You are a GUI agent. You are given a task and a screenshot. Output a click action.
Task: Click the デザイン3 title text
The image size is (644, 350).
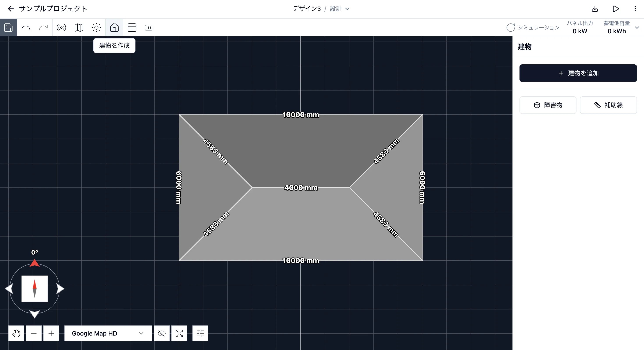coord(307,9)
